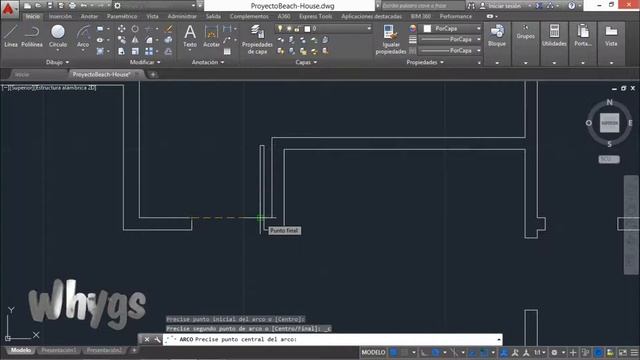Switch to the Anotar ribbon tab
This screenshot has width=640, height=360.
[89, 16]
